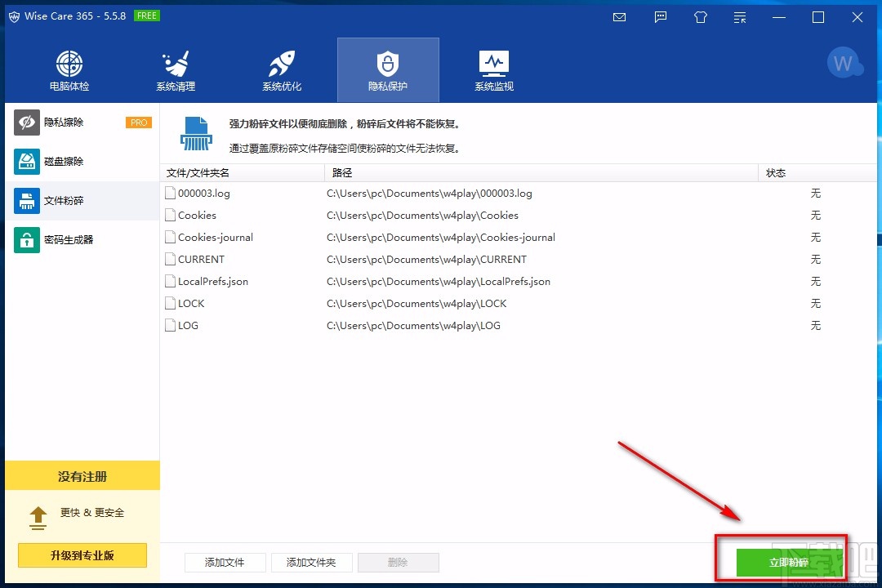
Task: Click the mail envelope icon in title bar
Action: point(619,17)
